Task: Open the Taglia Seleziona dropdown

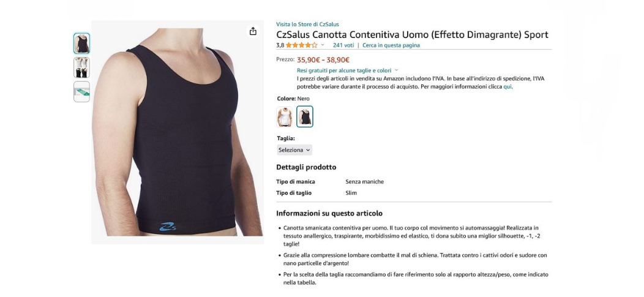Action: pyautogui.click(x=294, y=150)
